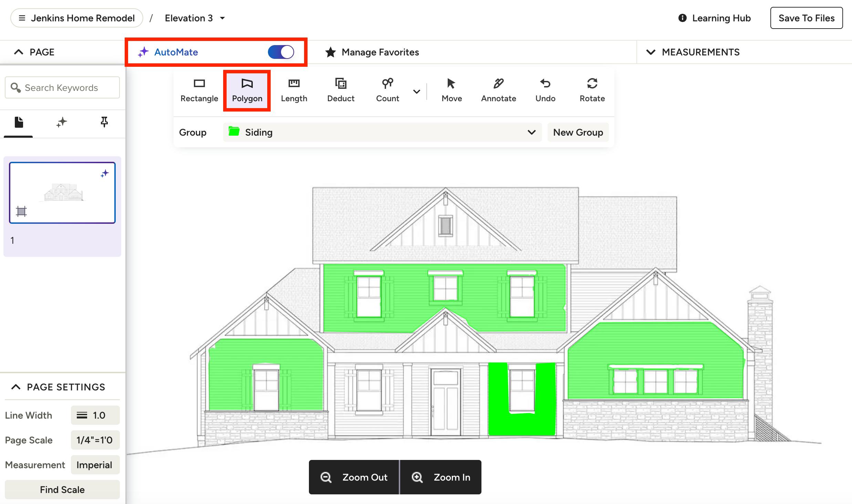Screen dimensions: 852x504
Task: Click the Save To Files button
Action: point(806,18)
